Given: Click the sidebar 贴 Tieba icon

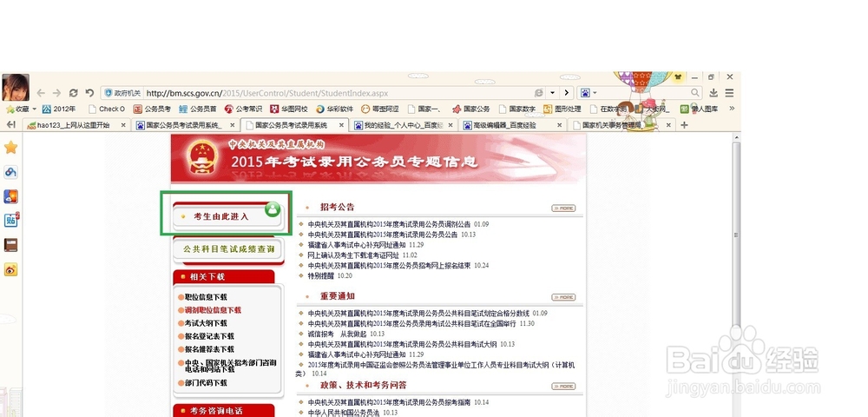Looking at the screenshot, I should [11, 220].
